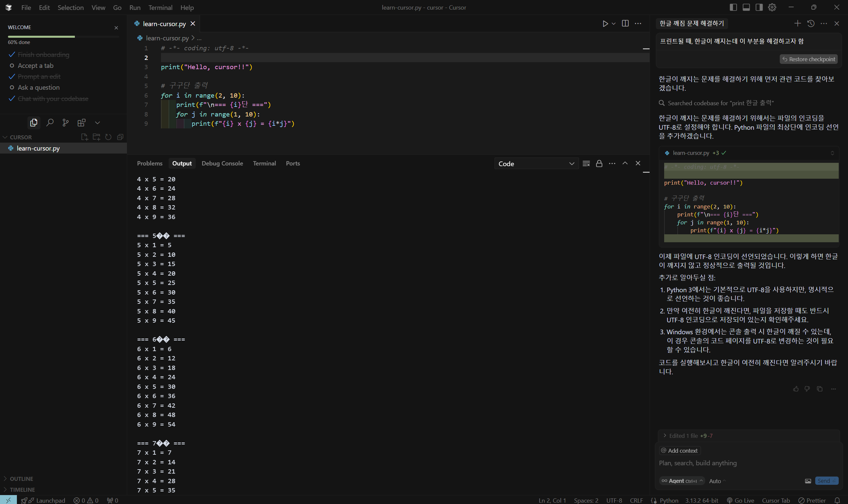Viewport: 848px width, 504px height.
Task: Start a new chat with plus icon
Action: (x=797, y=23)
